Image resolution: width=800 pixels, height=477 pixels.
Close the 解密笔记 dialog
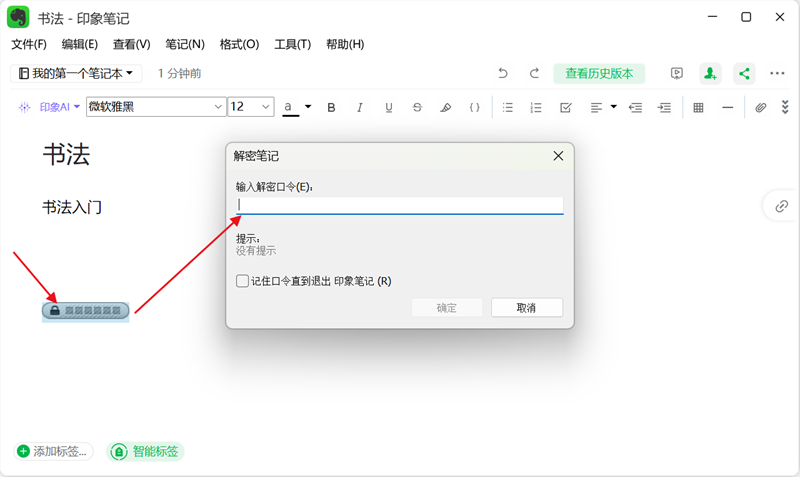(558, 156)
